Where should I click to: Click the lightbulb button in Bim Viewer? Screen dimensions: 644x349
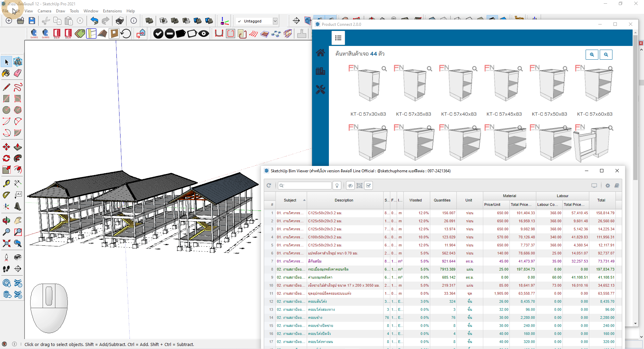337,185
